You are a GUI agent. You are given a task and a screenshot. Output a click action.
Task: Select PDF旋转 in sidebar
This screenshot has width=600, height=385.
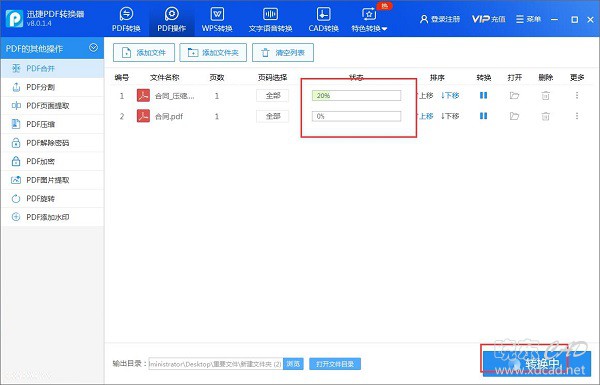52,199
